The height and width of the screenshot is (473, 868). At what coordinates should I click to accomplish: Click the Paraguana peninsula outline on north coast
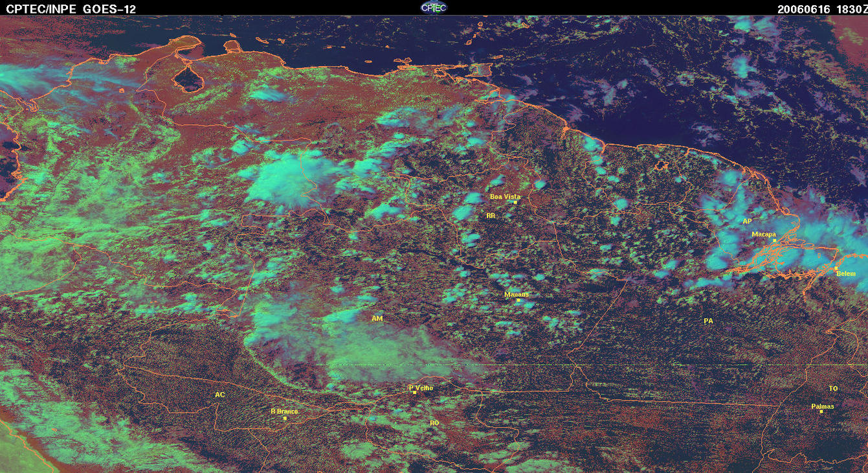(232, 47)
